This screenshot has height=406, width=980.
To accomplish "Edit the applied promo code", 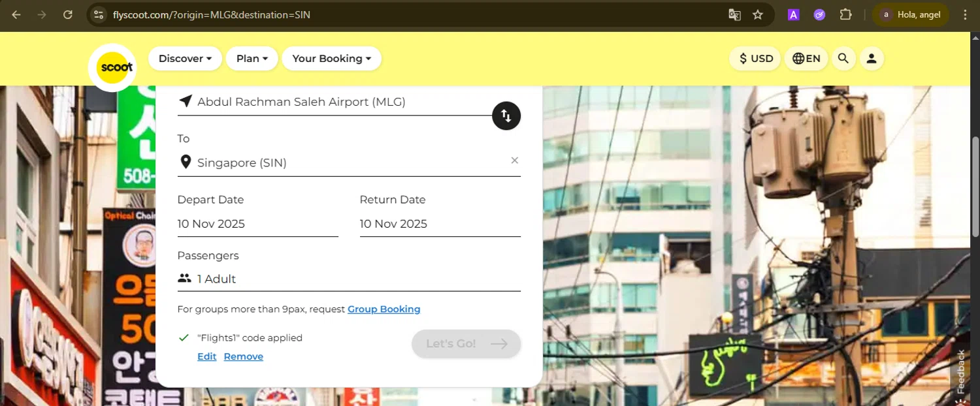I will point(207,356).
